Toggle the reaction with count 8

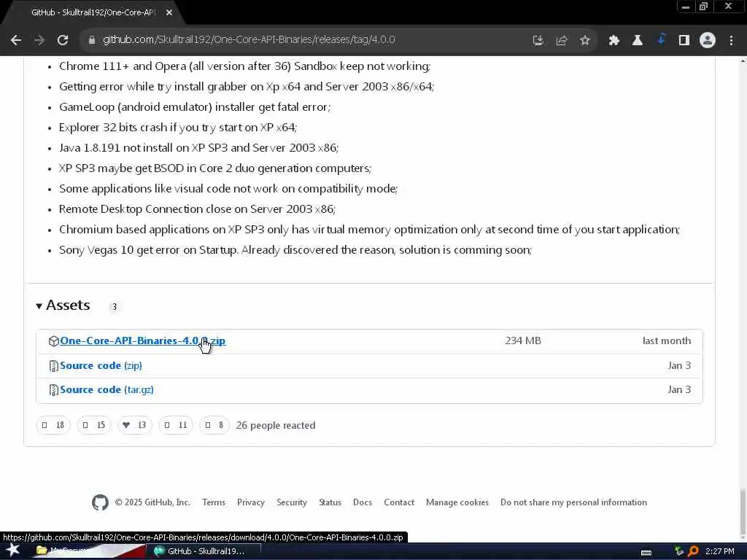[x=214, y=425]
